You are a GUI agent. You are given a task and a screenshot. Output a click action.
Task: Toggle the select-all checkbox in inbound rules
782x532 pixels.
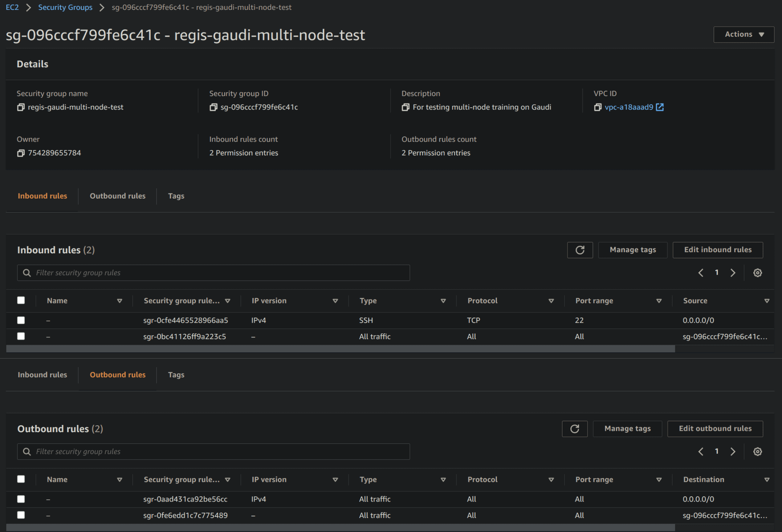[x=21, y=300]
